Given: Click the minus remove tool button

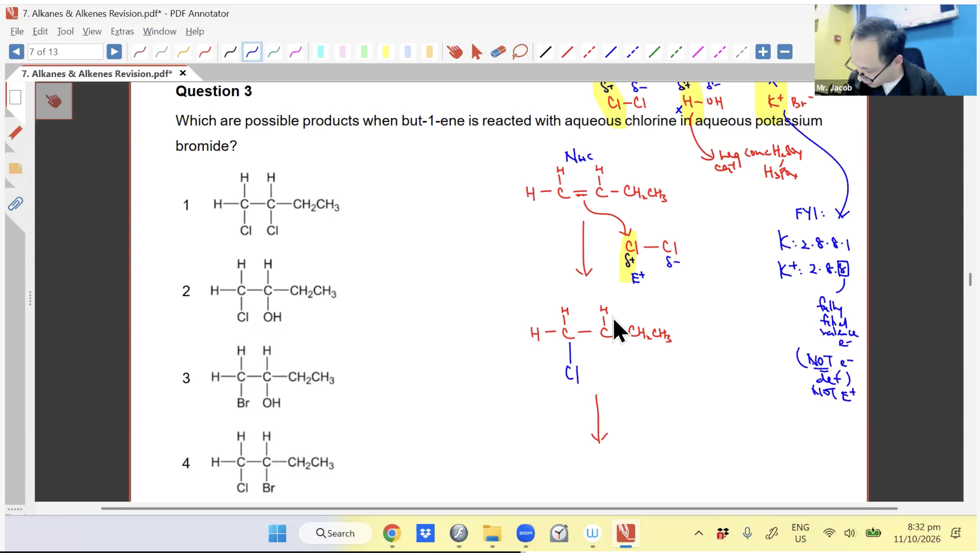Looking at the screenshot, I should pyautogui.click(x=785, y=52).
